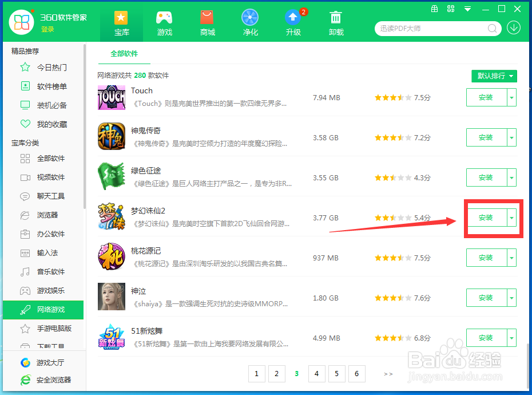532x395 pixels.
Task: Open the 游戏 gamepad tab
Action: (165, 23)
